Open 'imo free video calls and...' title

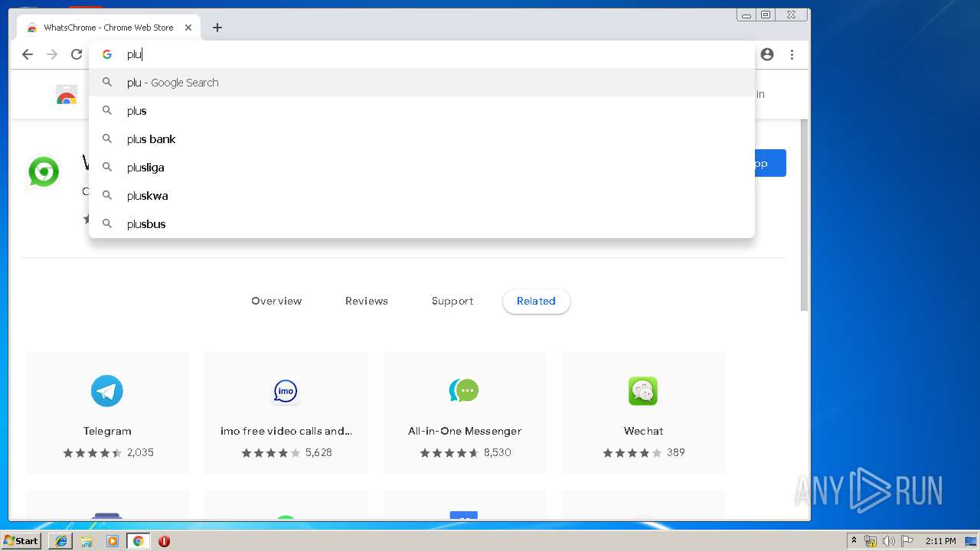[x=286, y=431]
